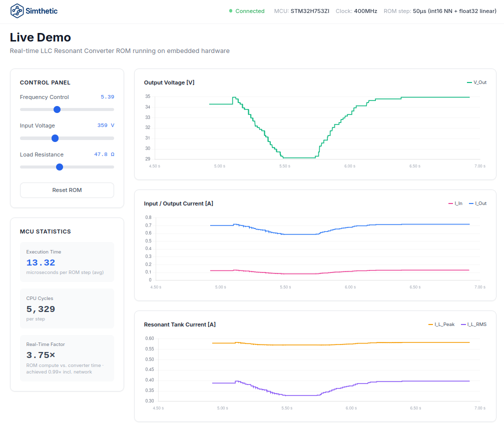Click the CONTROL PANEL heading
This screenshot has width=504, height=436.
(45, 82)
